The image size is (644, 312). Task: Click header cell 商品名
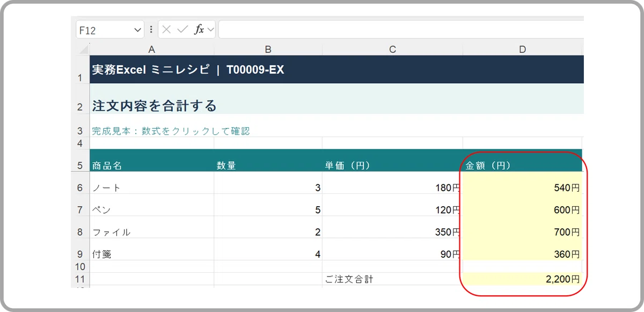[x=152, y=160]
